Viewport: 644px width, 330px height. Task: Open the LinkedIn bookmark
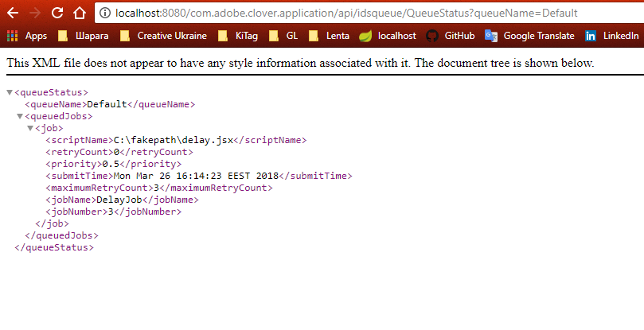click(612, 36)
